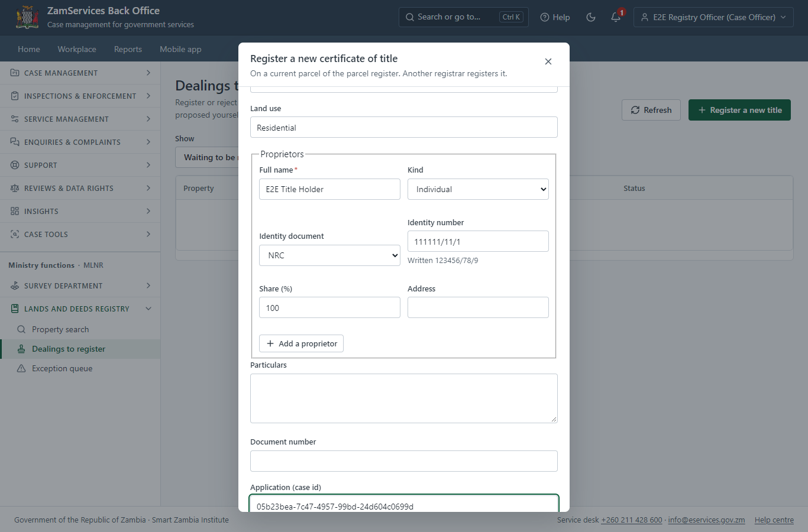Click the ZamServices coat of arms logo
This screenshot has width=808, height=532.
tap(27, 17)
